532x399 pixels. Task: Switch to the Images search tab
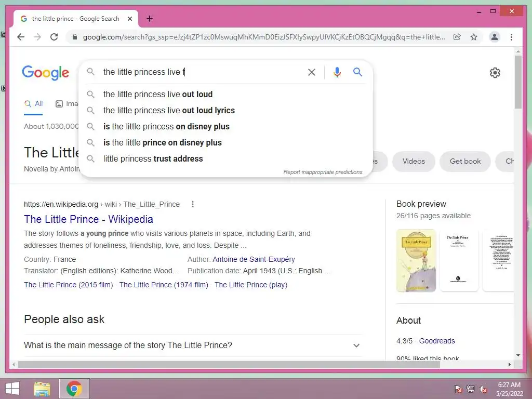(x=67, y=104)
